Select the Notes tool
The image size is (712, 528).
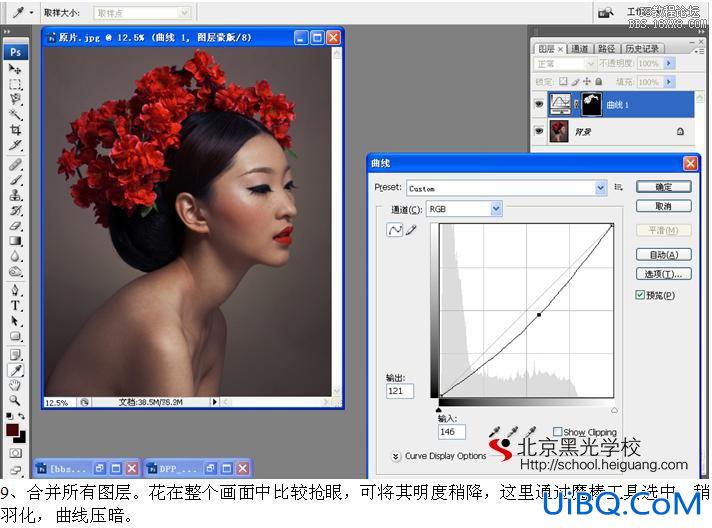[x=15, y=355]
